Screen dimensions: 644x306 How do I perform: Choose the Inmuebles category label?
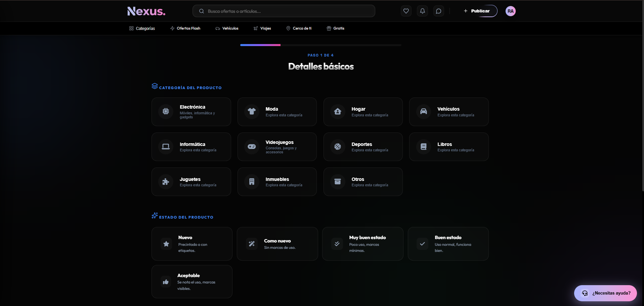point(277,179)
